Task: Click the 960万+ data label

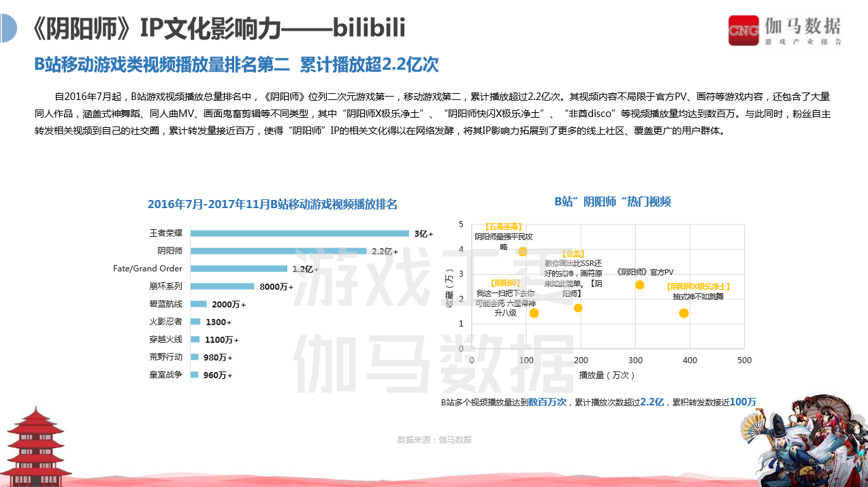Action: coord(218,375)
